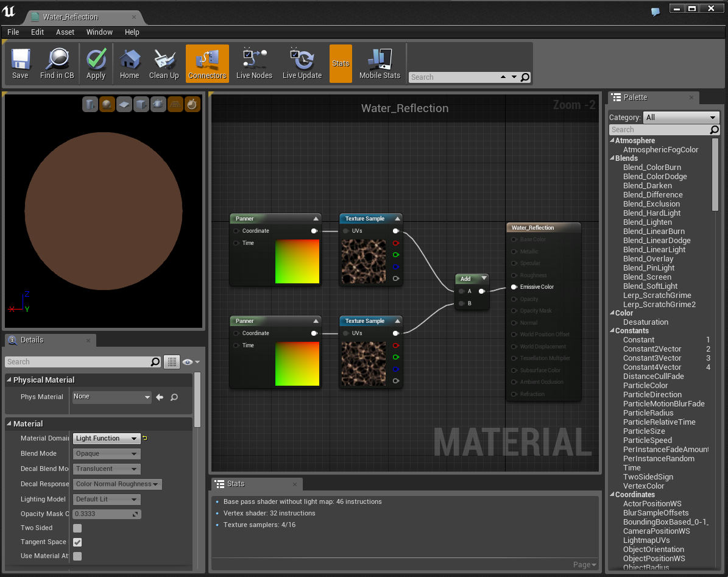Collapse the Physical Material section
This screenshot has width=728, height=577.
tap(9, 379)
